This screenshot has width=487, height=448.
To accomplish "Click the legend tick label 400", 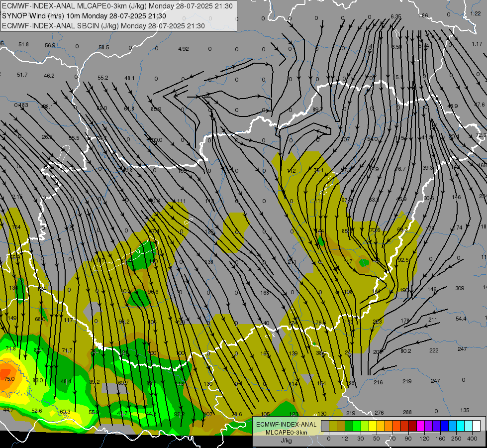I will coord(472,439).
